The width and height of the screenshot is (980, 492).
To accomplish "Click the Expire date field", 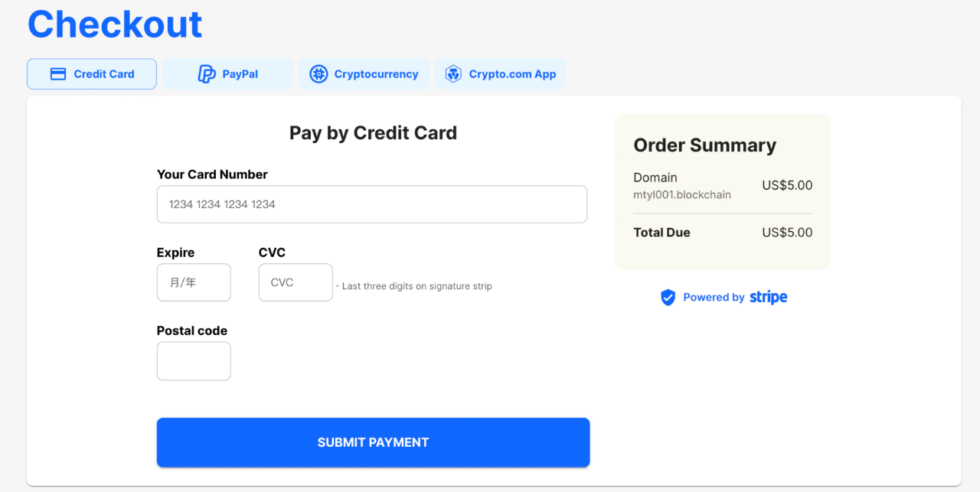I will tap(194, 282).
